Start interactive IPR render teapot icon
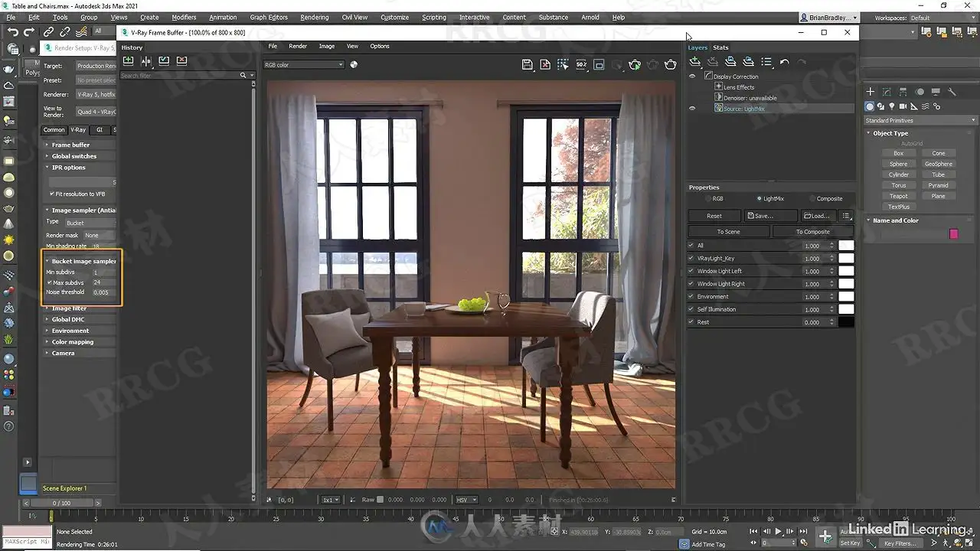The height and width of the screenshot is (551, 980). pos(635,65)
